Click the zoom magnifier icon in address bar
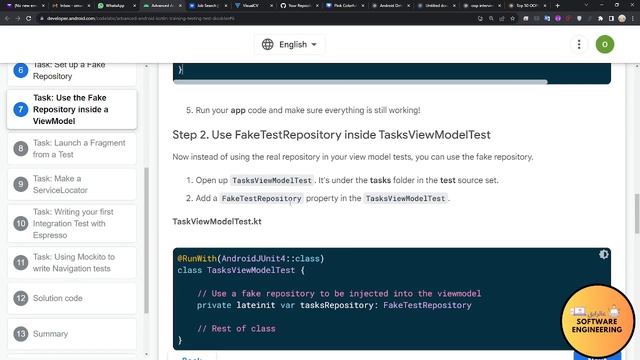 491,18
